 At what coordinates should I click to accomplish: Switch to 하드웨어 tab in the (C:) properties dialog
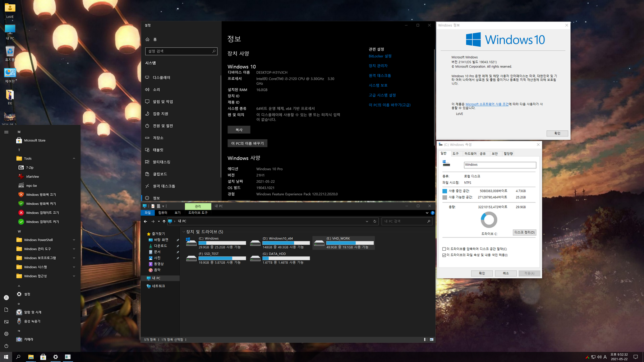tap(470, 153)
